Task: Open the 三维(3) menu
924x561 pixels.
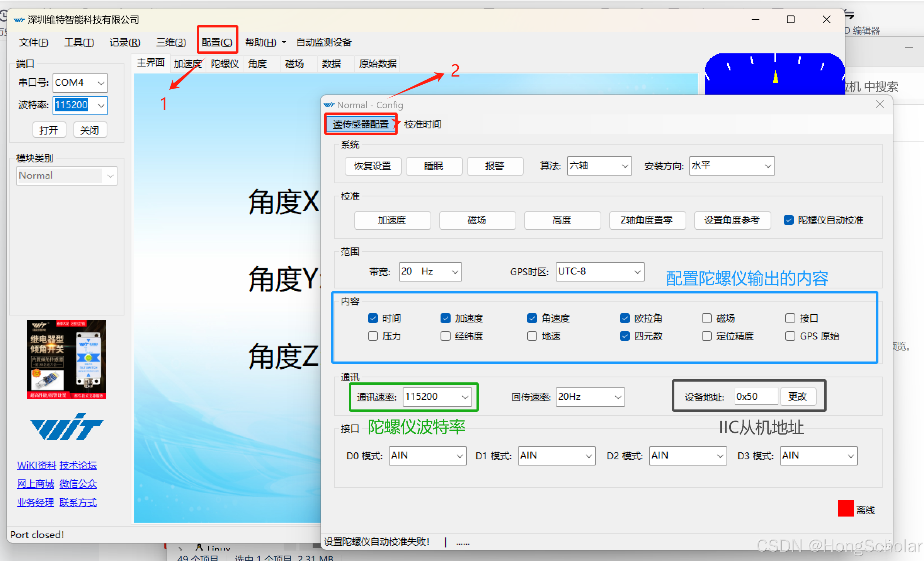Action: coord(171,42)
